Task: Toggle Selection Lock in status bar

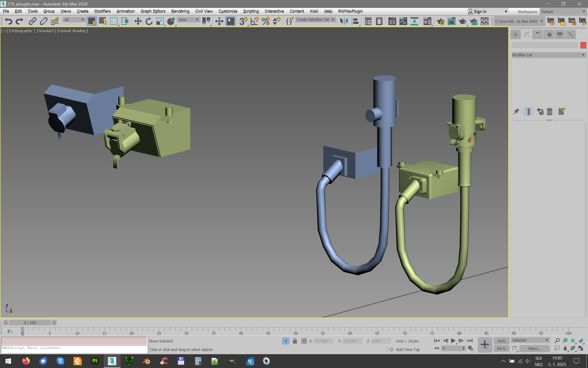Action: click(x=295, y=341)
